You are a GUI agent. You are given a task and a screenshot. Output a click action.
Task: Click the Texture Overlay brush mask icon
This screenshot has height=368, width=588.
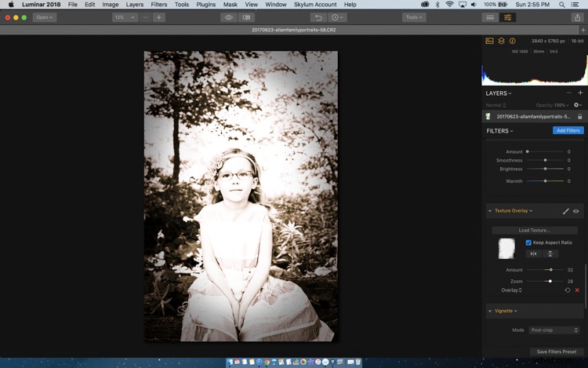click(x=566, y=211)
